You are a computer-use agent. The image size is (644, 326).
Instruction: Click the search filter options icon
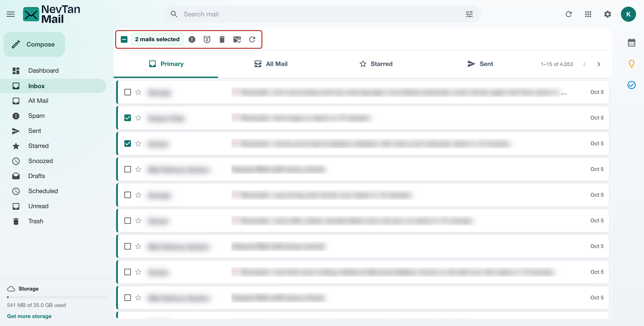(x=469, y=14)
